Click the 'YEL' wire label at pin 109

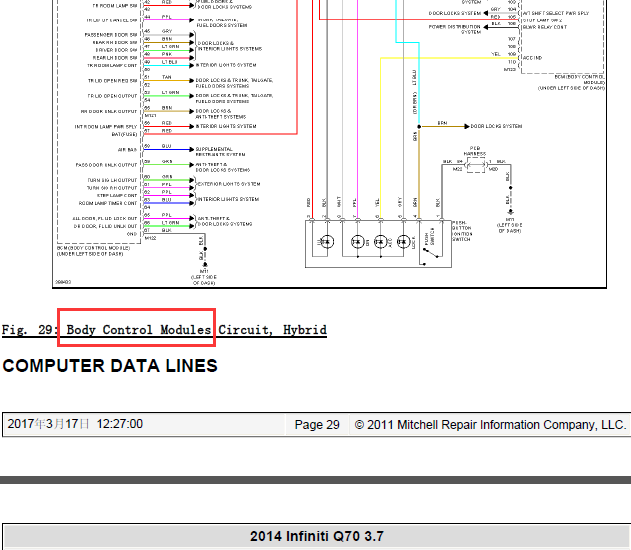point(495,54)
